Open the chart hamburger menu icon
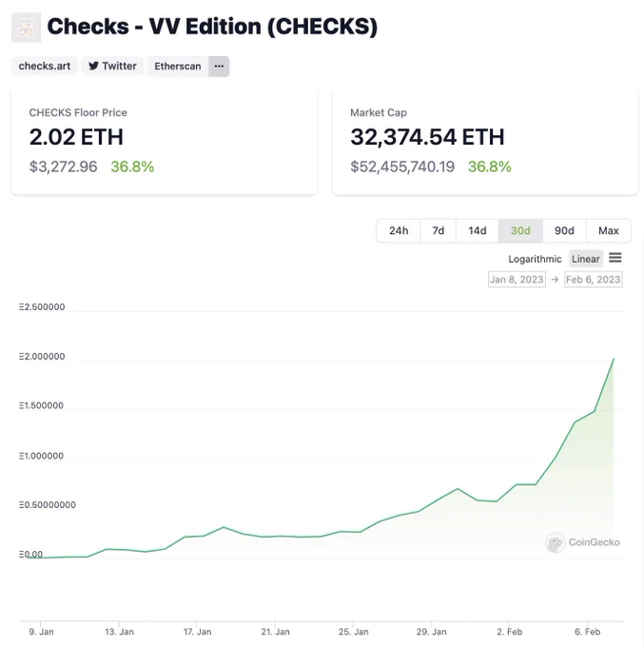This screenshot has width=644, height=647. click(x=615, y=258)
